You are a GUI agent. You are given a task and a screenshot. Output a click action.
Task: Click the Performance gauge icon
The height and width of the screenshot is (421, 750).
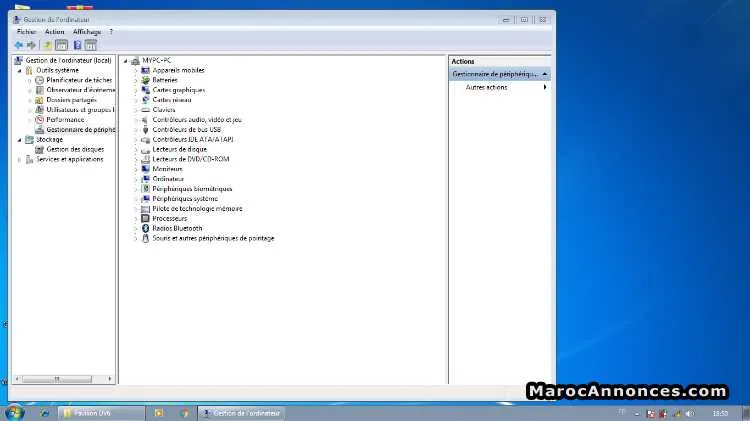pyautogui.click(x=40, y=120)
